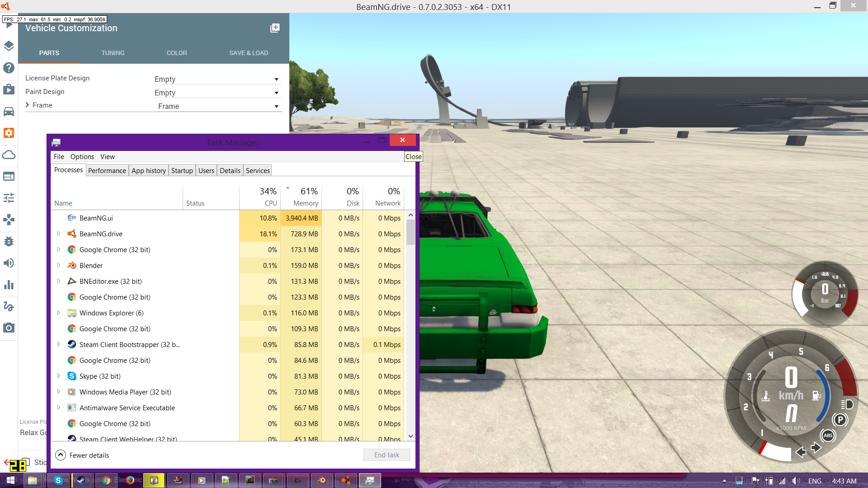Click the ENG language indicator
This screenshot has height=488, width=868.
815,481
